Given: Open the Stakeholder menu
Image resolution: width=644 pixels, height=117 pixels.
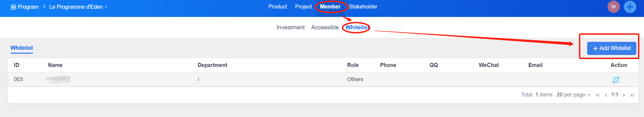Looking at the screenshot, I should pyautogui.click(x=363, y=7).
